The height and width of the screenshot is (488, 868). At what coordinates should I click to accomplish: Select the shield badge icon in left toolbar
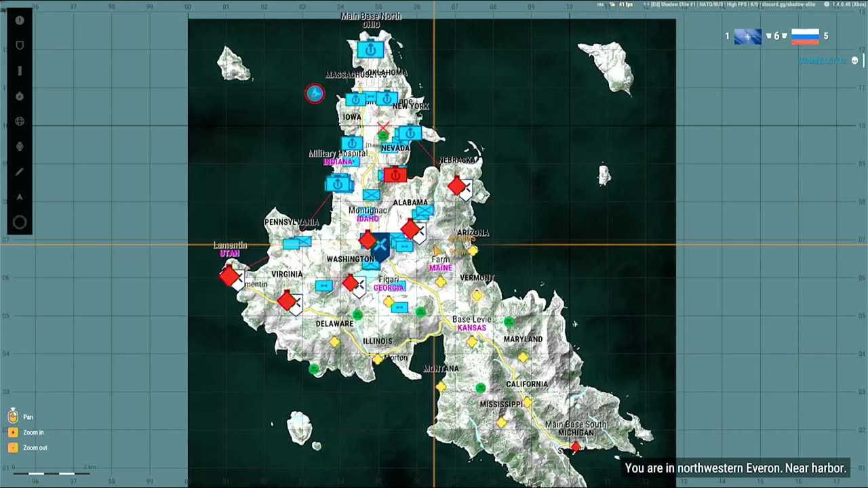pyautogui.click(x=20, y=45)
